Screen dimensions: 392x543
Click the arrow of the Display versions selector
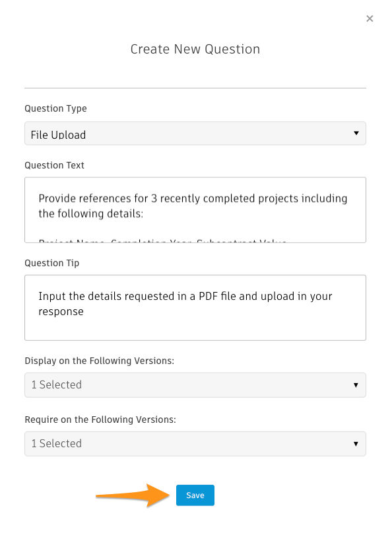356,385
